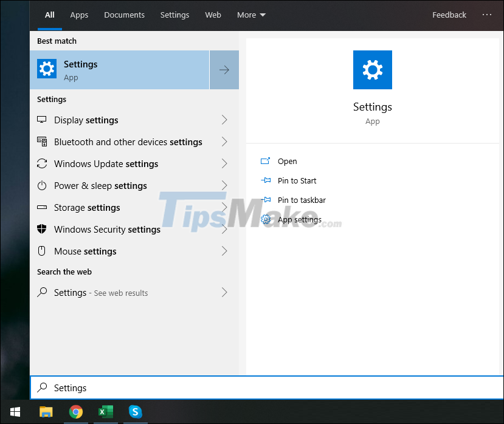Click Open to launch Settings
The height and width of the screenshot is (424, 504).
tap(286, 161)
